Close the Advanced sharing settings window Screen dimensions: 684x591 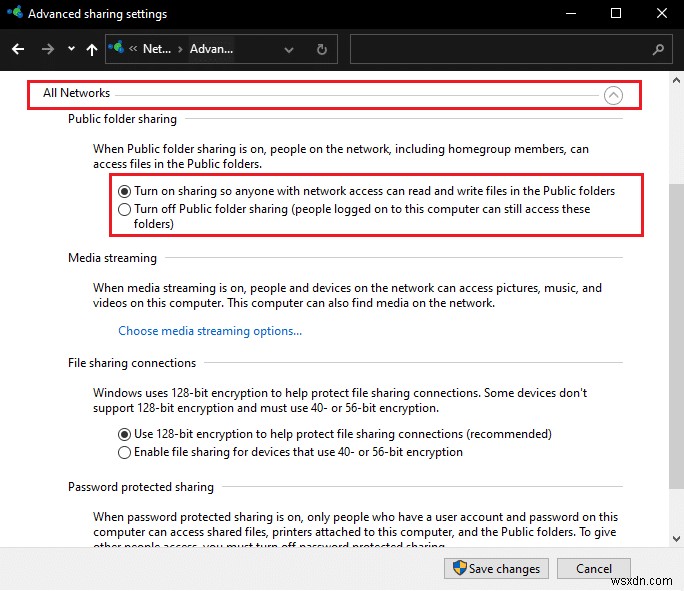tap(662, 14)
